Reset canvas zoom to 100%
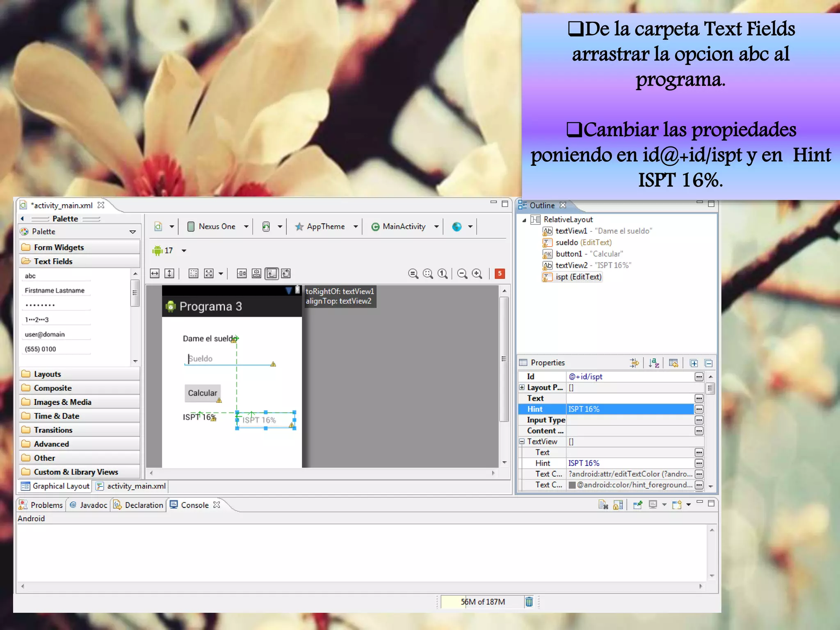 442,274
